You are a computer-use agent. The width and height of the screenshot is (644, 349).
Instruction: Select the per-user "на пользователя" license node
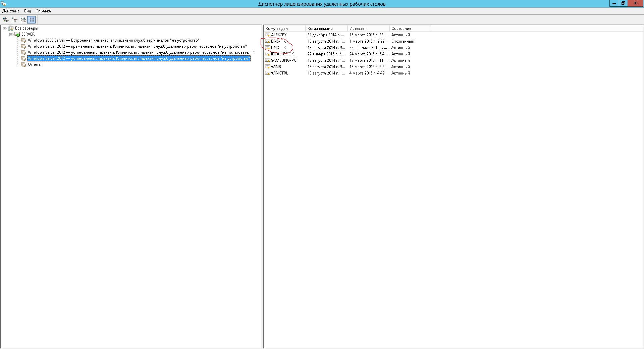click(x=141, y=52)
